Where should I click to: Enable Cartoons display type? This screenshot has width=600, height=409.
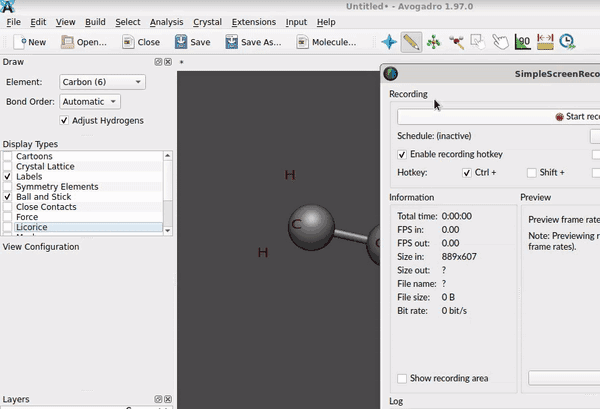tap(7, 156)
